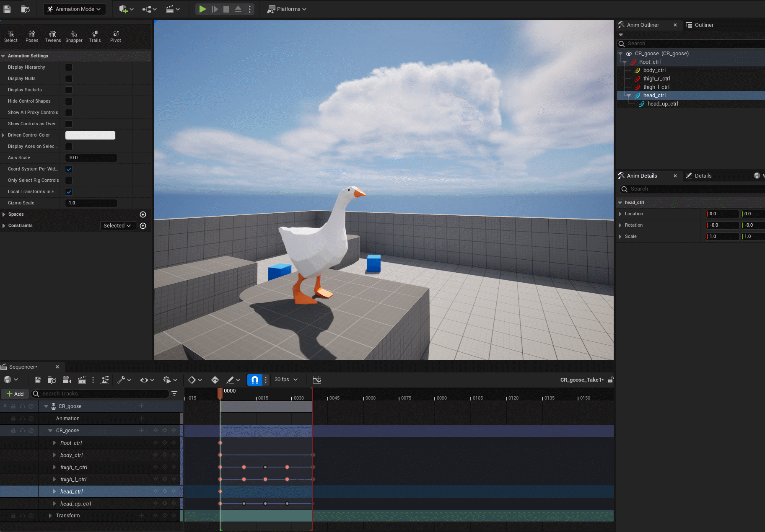Image resolution: width=765 pixels, height=532 pixels.
Task: Click the Stop simulation button
Action: pos(226,9)
